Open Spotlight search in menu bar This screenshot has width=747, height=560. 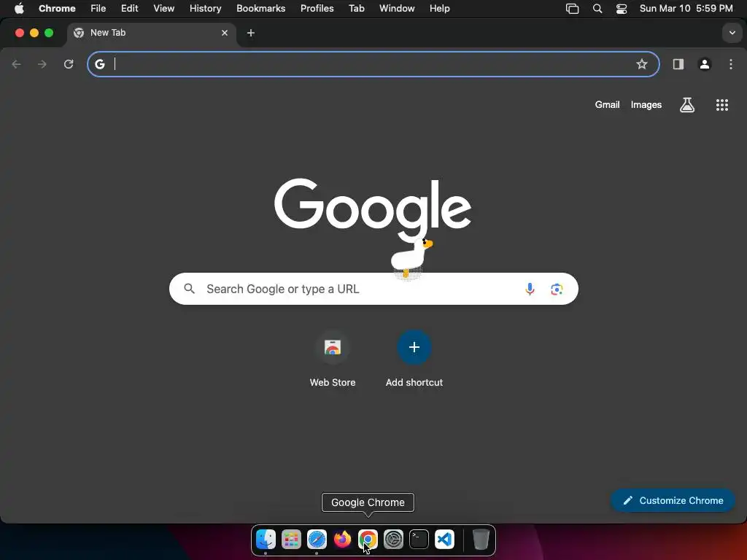[597, 9]
